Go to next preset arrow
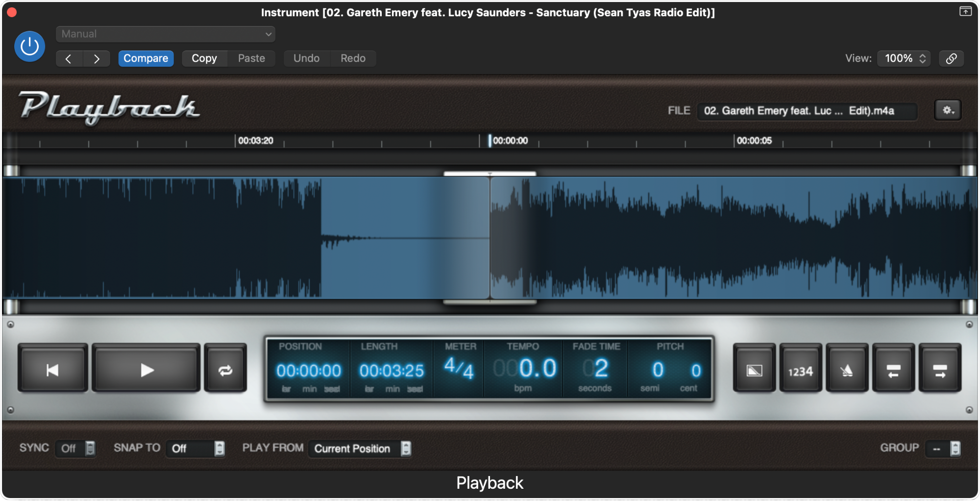This screenshot has width=980, height=501. [97, 58]
